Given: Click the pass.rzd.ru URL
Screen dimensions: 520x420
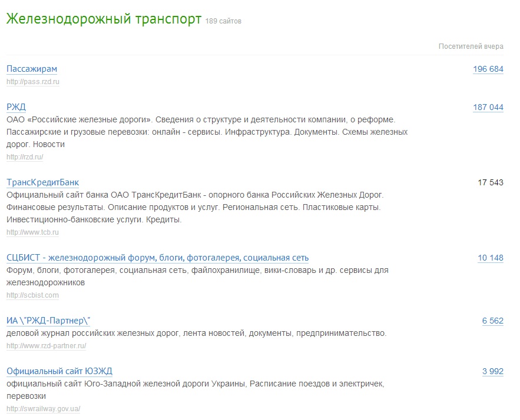Looking at the screenshot, I should click(33, 82).
